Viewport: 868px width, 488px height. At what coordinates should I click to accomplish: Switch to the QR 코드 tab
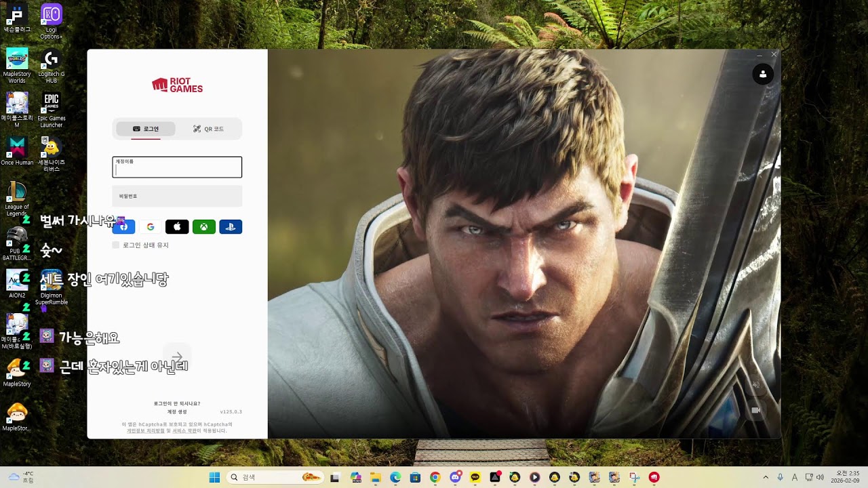[x=208, y=129]
